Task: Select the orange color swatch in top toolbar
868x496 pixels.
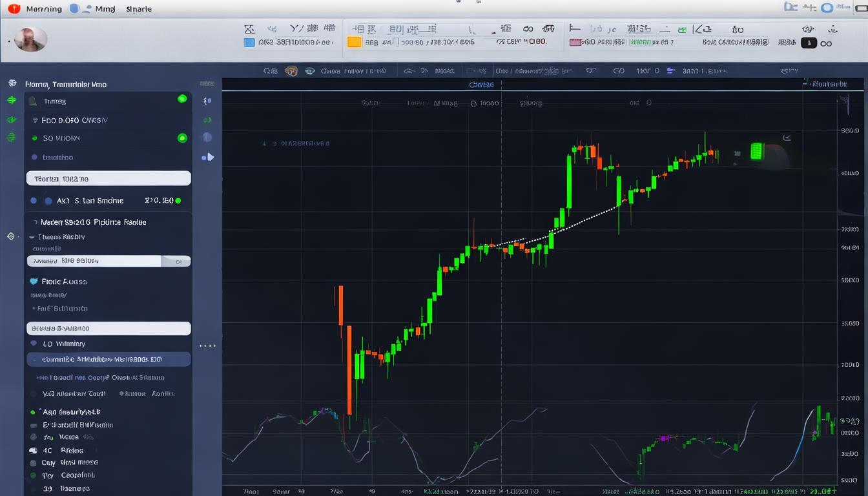Action: tap(354, 42)
